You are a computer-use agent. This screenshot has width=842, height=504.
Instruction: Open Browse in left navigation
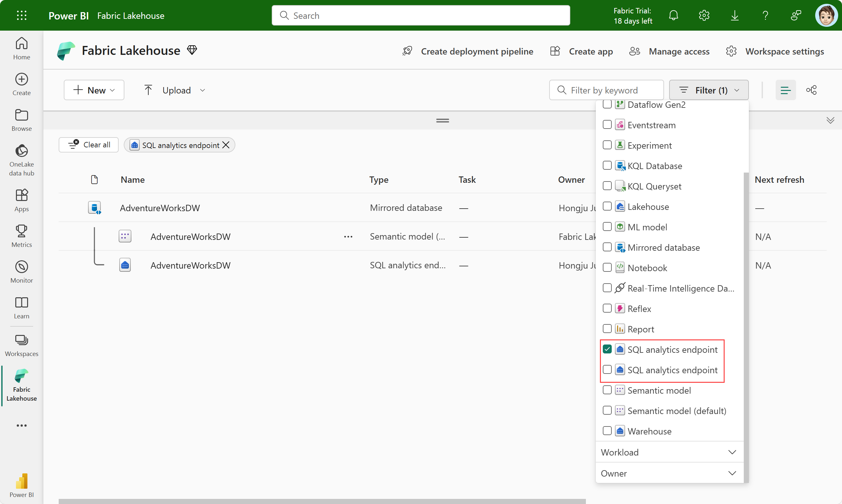click(x=21, y=120)
